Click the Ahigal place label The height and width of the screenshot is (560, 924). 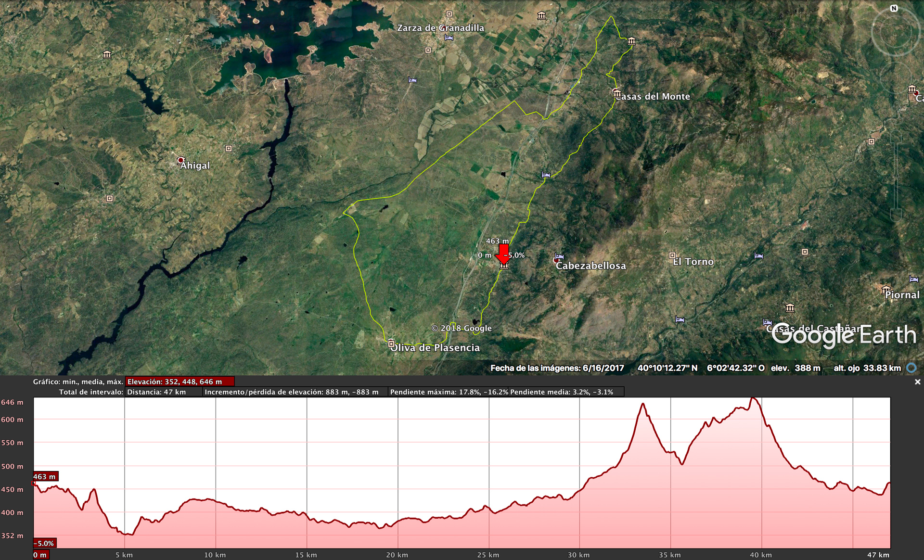[x=195, y=165]
